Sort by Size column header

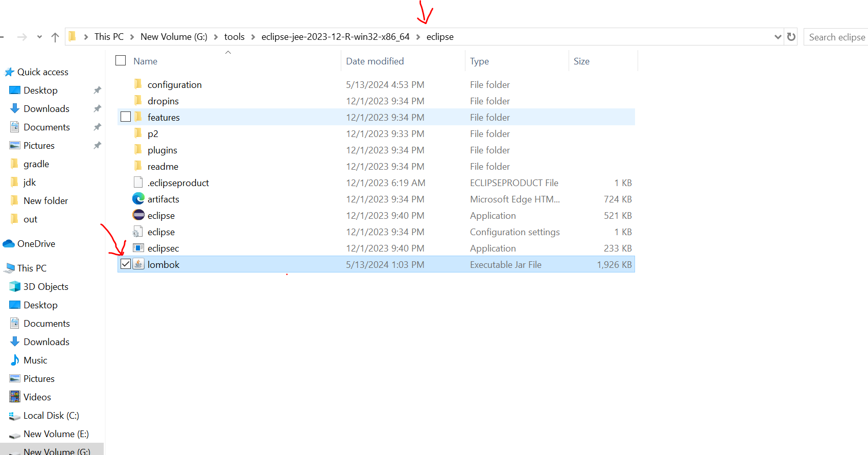tap(581, 61)
